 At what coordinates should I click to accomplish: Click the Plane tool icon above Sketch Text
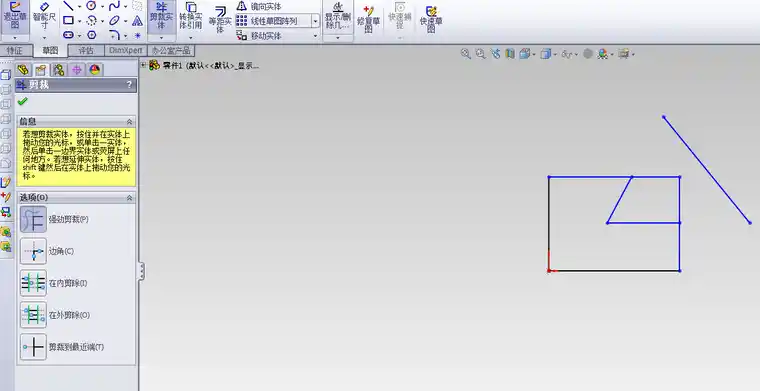[138, 6]
